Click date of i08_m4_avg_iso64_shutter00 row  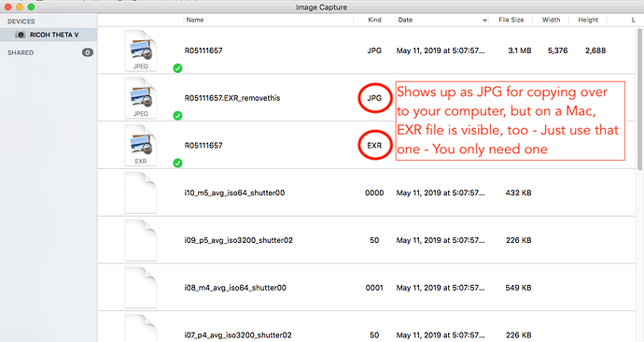coord(441,288)
